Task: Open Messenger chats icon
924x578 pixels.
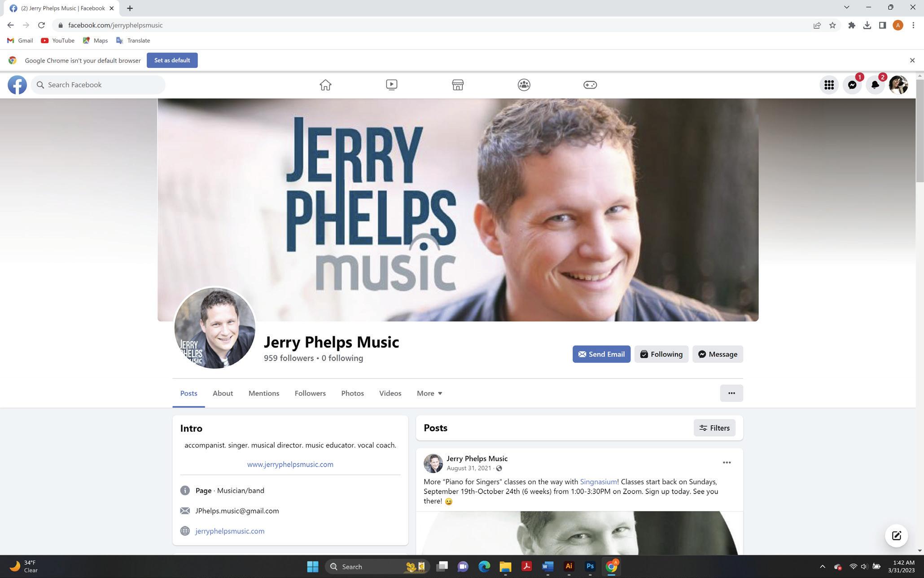Action: (852, 85)
